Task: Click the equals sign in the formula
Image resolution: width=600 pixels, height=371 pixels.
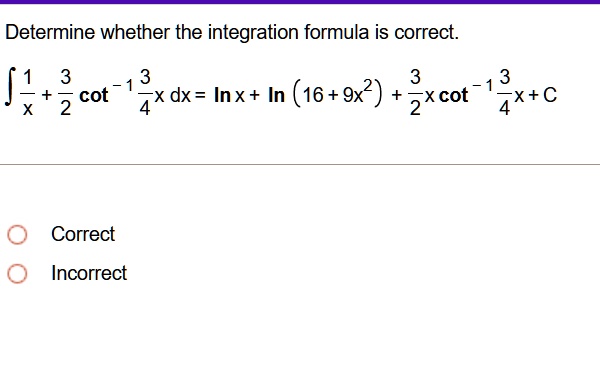Action: pos(201,95)
